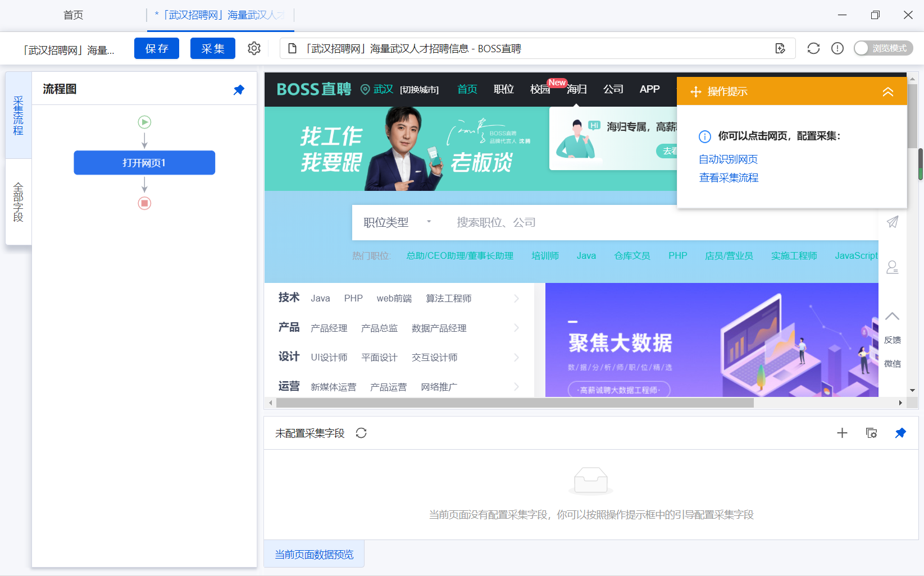Add a new collection field with plus icon
Screen dimensions: 924x576
[x=842, y=433]
